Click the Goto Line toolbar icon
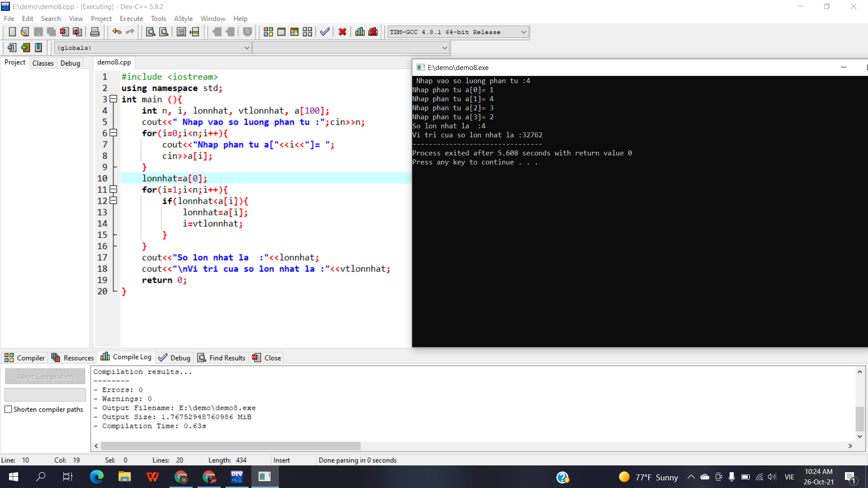The height and width of the screenshot is (488, 868). (x=194, y=32)
